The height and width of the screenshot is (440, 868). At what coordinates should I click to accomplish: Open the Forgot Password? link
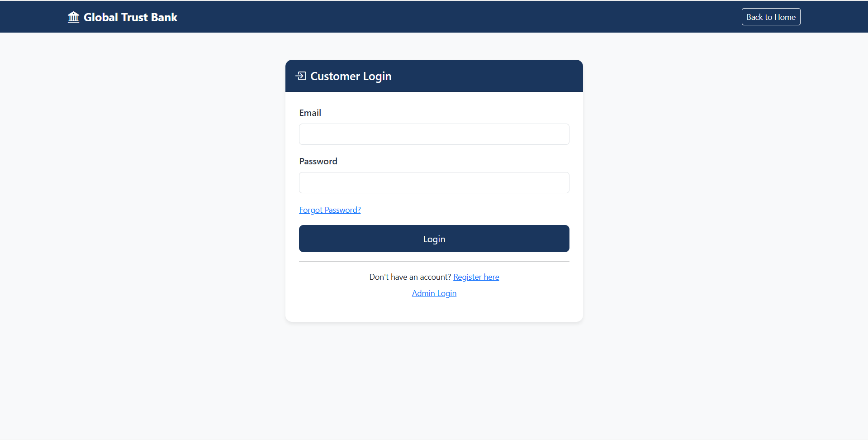330,210
